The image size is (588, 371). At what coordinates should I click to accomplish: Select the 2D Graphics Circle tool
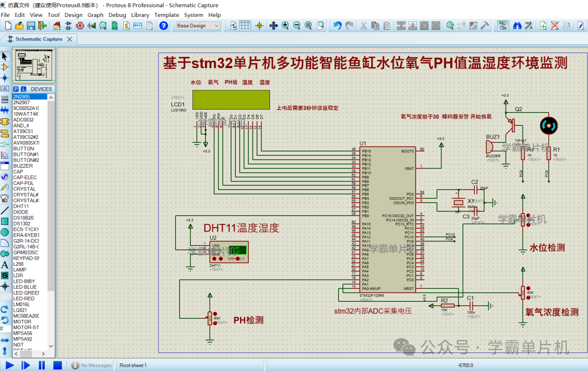pos(4,232)
